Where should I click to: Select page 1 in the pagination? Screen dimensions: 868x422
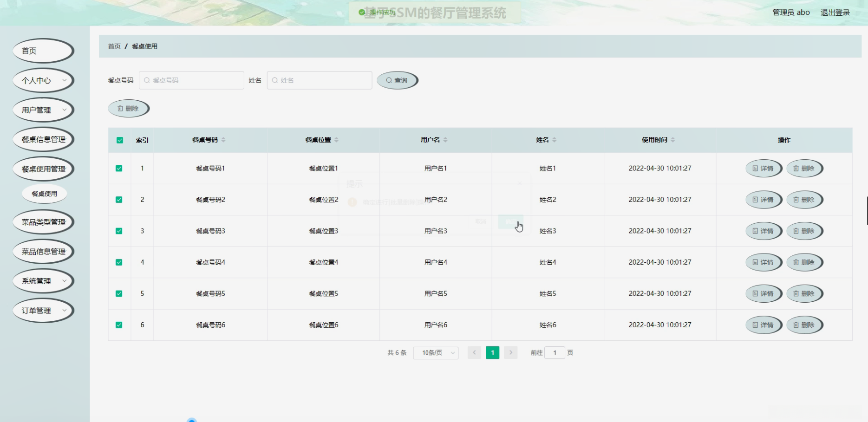coord(492,353)
